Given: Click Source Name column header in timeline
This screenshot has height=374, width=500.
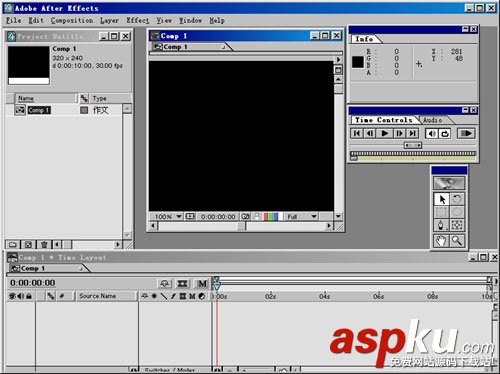Looking at the screenshot, I should pyautogui.click(x=106, y=296).
